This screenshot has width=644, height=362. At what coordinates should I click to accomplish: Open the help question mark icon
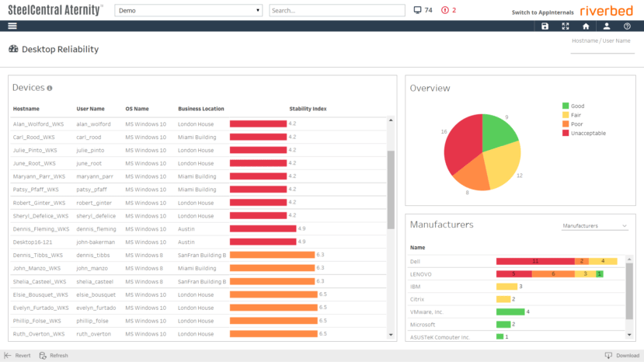pos(627,26)
